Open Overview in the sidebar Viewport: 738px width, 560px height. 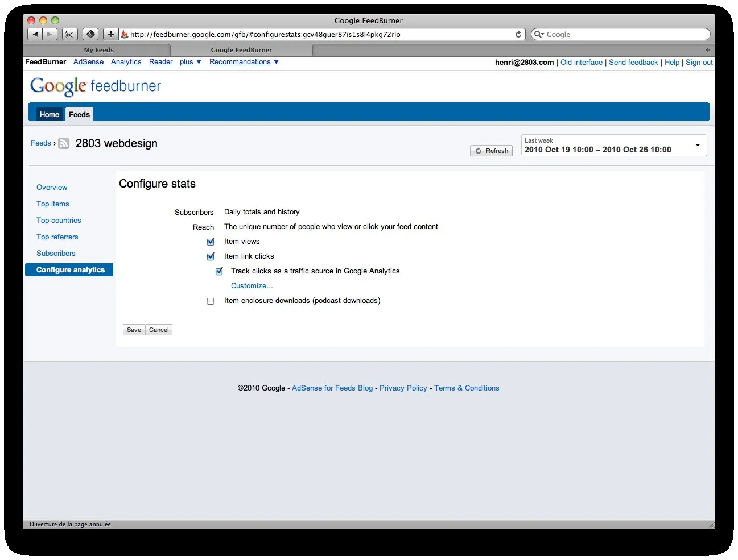click(x=52, y=188)
